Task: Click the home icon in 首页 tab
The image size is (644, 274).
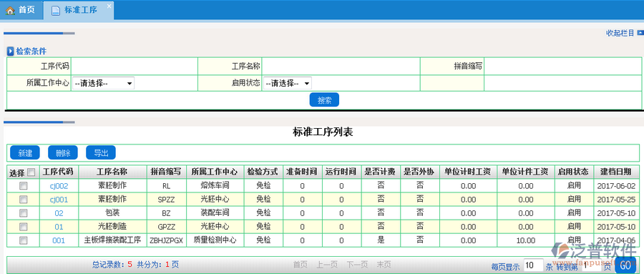Action: tap(10, 10)
